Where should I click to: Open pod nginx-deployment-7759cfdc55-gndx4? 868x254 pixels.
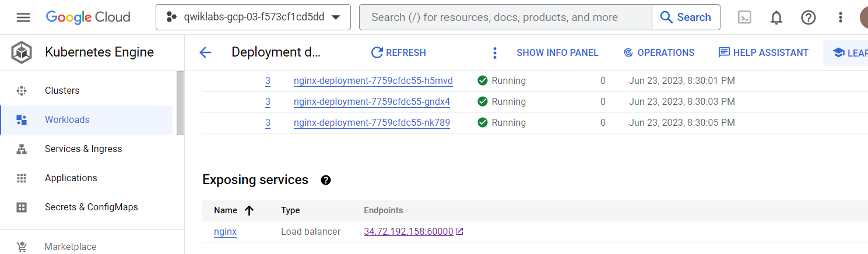372,101
